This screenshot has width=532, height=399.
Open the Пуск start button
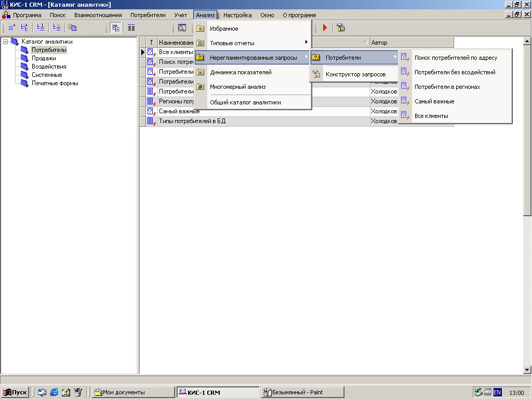[x=15, y=393]
